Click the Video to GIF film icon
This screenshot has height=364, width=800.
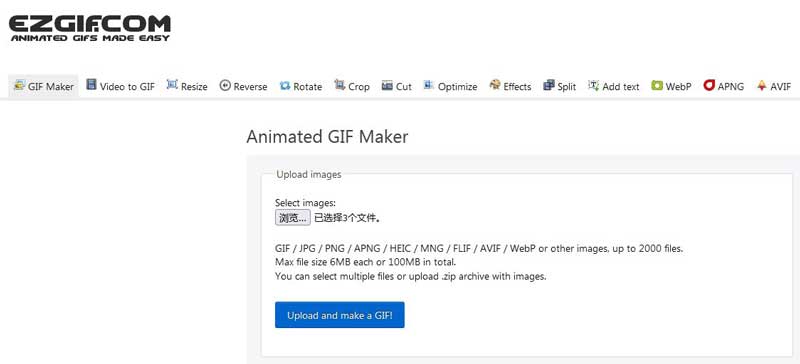tap(91, 85)
